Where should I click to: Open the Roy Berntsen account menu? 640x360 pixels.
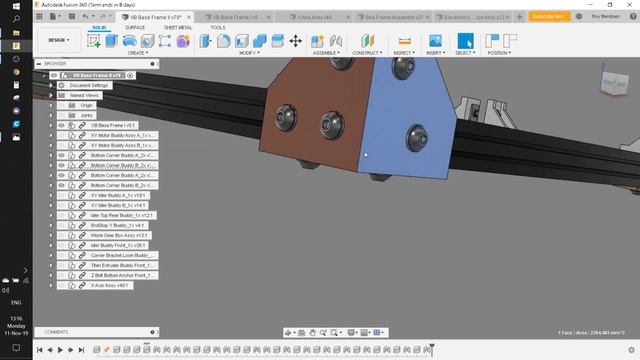(x=606, y=16)
